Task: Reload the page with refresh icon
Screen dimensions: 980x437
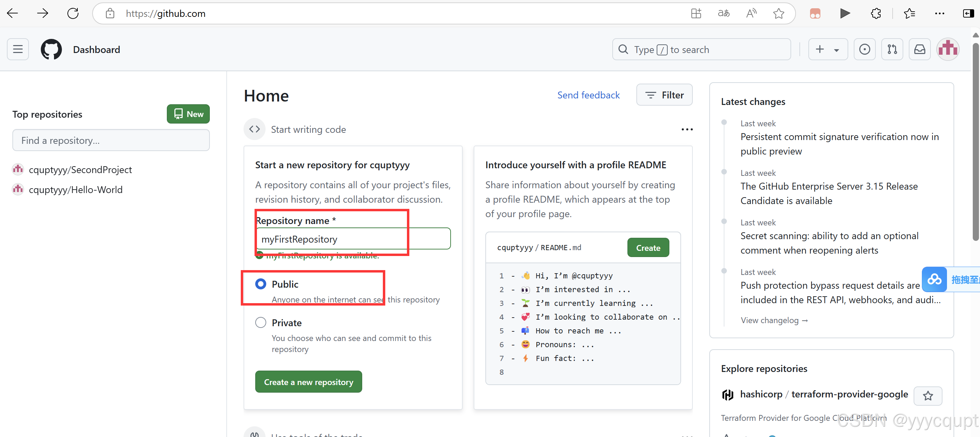Action: pos(73,13)
